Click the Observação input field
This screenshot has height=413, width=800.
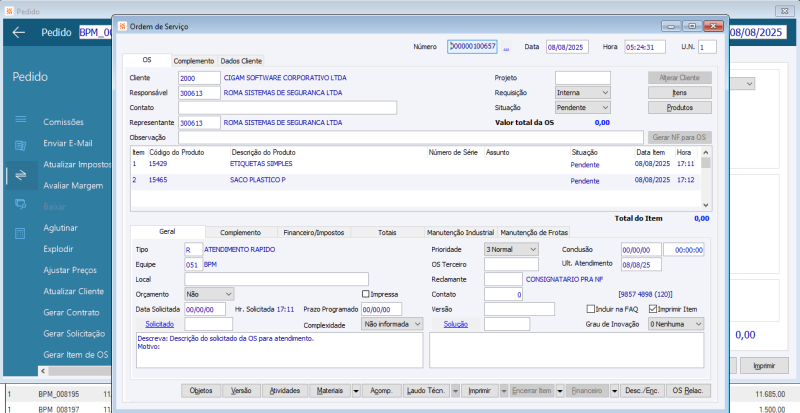pos(411,137)
